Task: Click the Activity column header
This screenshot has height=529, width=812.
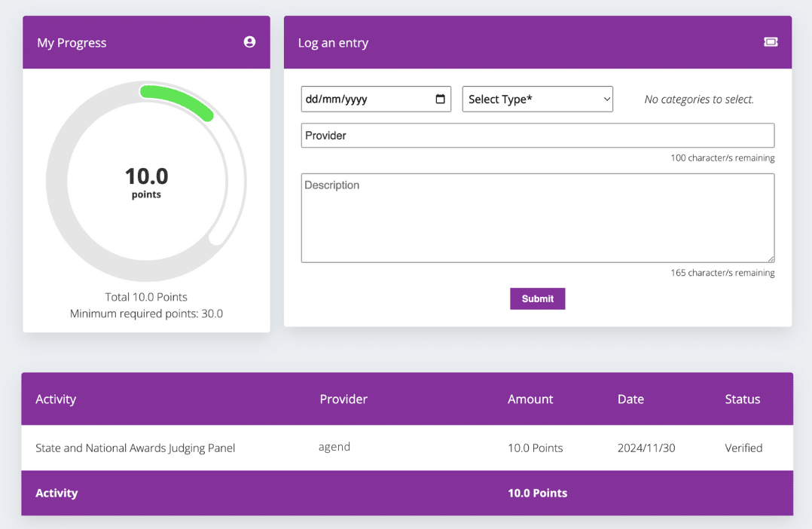Action: coord(56,399)
